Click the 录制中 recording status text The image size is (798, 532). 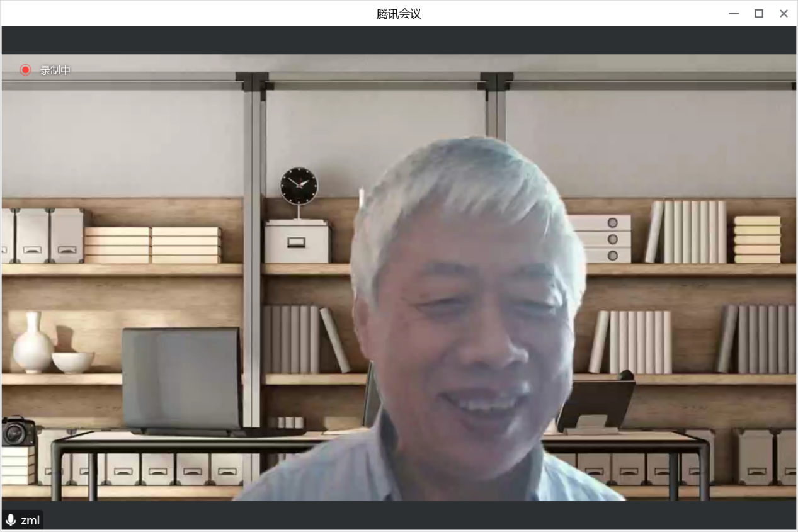pyautogui.click(x=55, y=71)
